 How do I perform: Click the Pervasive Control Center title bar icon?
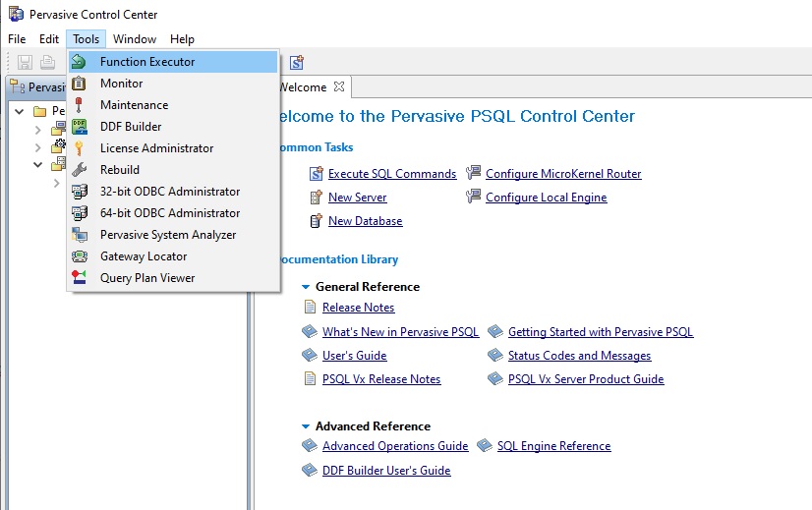pos(16,15)
